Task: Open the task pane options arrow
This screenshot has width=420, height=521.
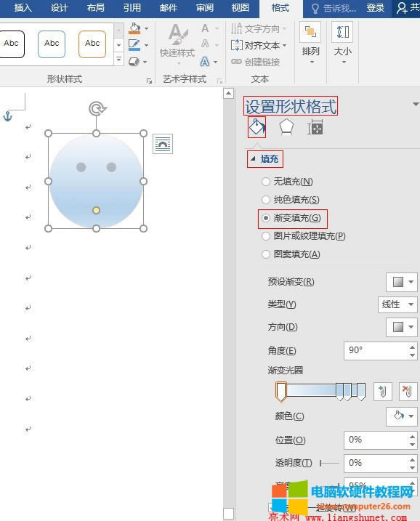Action: pos(416,105)
